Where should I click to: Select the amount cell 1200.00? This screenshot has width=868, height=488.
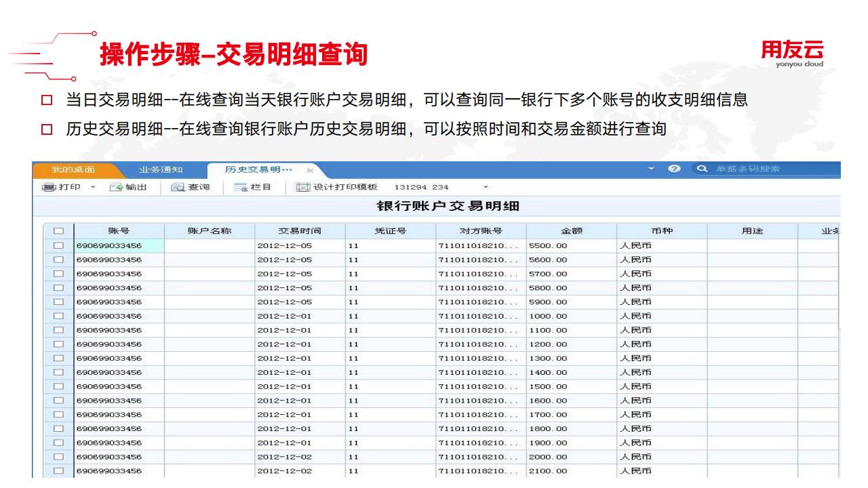click(571, 344)
